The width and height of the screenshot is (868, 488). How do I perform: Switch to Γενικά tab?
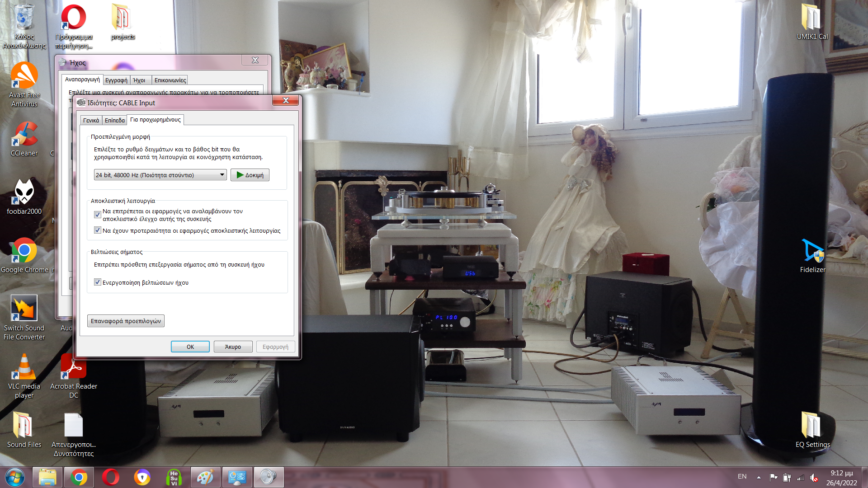(x=91, y=120)
